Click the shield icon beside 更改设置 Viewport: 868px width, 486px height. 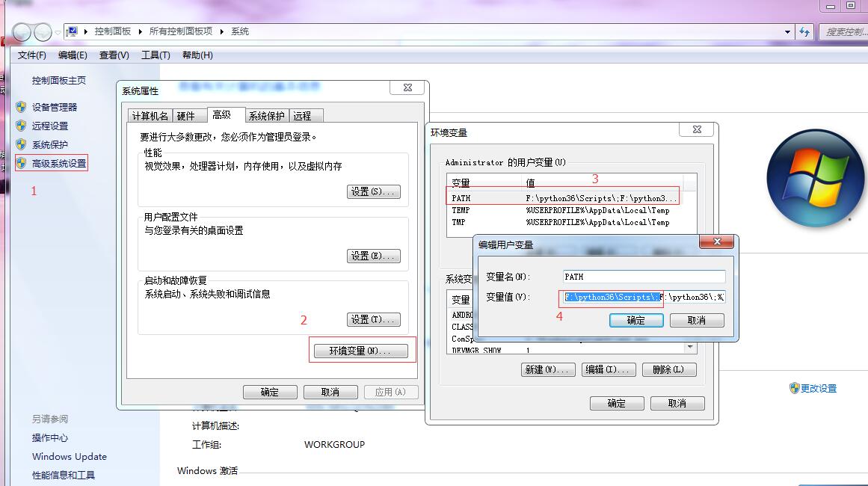(x=794, y=388)
